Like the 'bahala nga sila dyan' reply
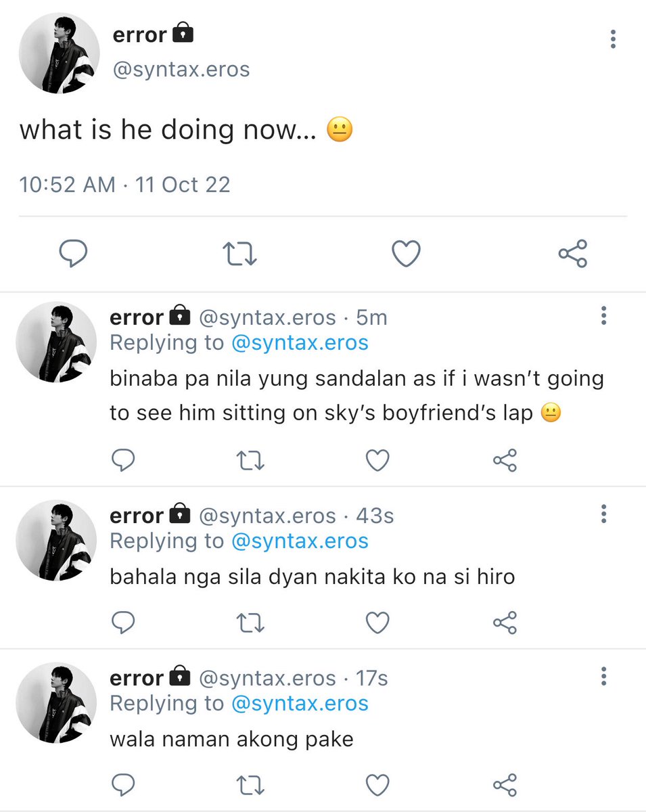Screen dimensions: 646x812 point(377,623)
